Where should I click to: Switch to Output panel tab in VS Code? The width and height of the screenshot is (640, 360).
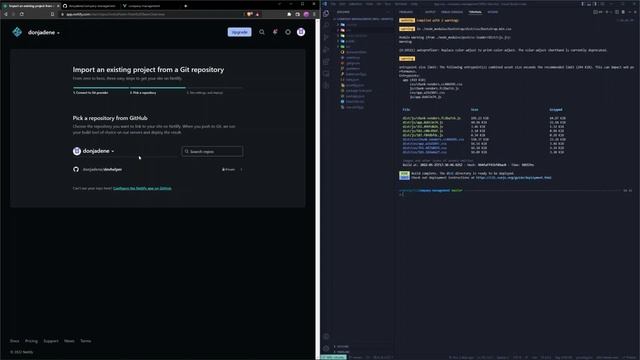[430, 12]
